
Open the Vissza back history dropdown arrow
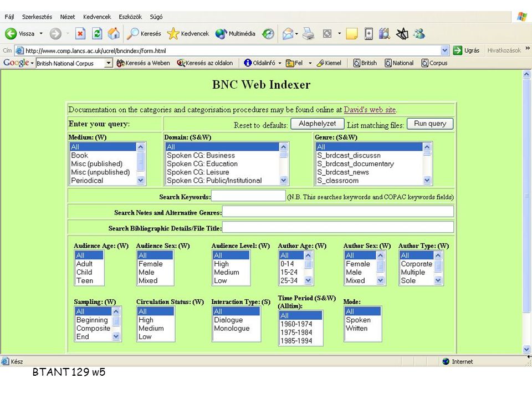point(41,34)
